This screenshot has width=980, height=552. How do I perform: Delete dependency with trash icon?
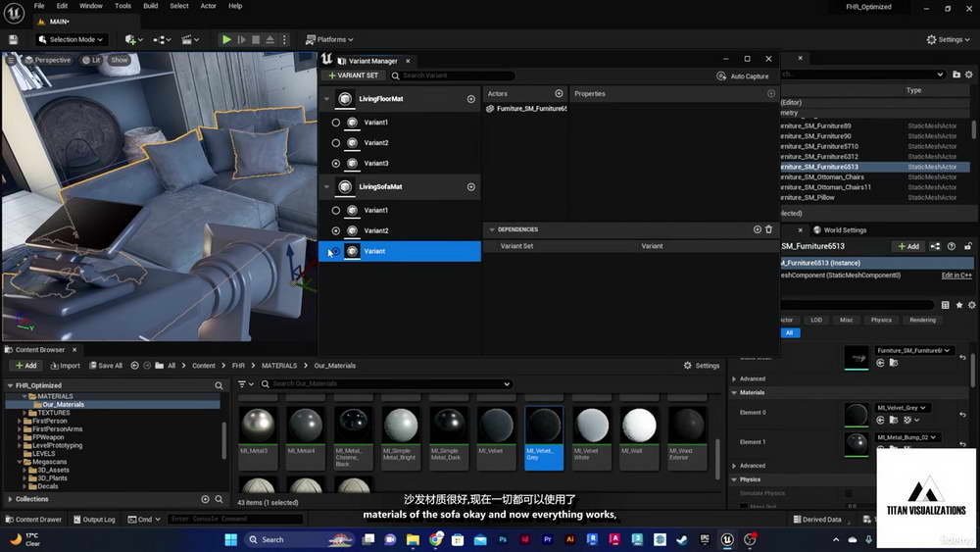point(768,229)
